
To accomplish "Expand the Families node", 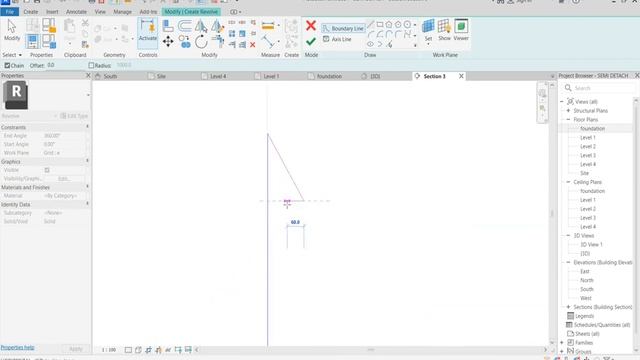I will (562, 342).
